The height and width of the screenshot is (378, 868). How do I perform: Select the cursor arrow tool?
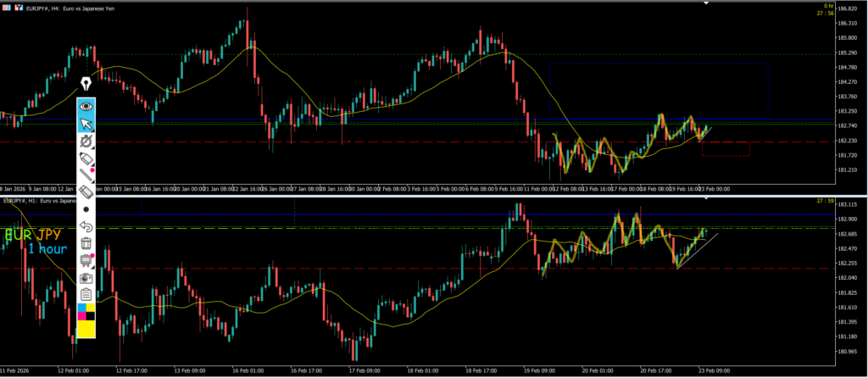(86, 124)
